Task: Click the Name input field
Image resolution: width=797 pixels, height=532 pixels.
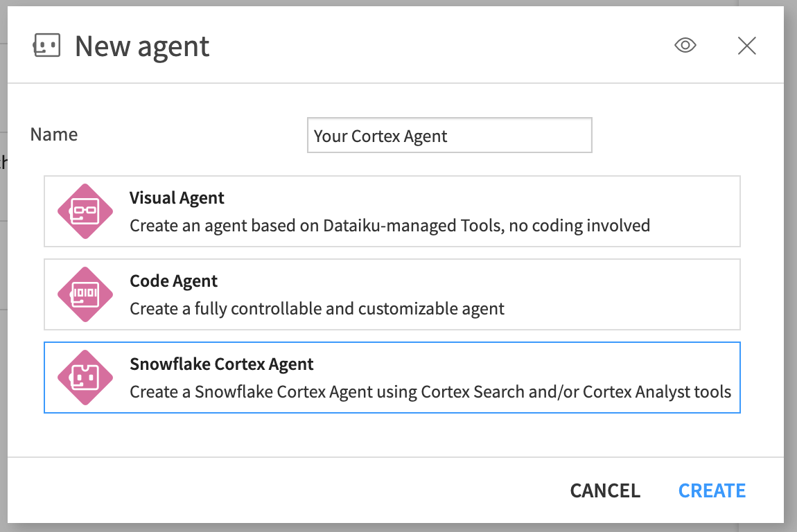Action: [x=449, y=135]
